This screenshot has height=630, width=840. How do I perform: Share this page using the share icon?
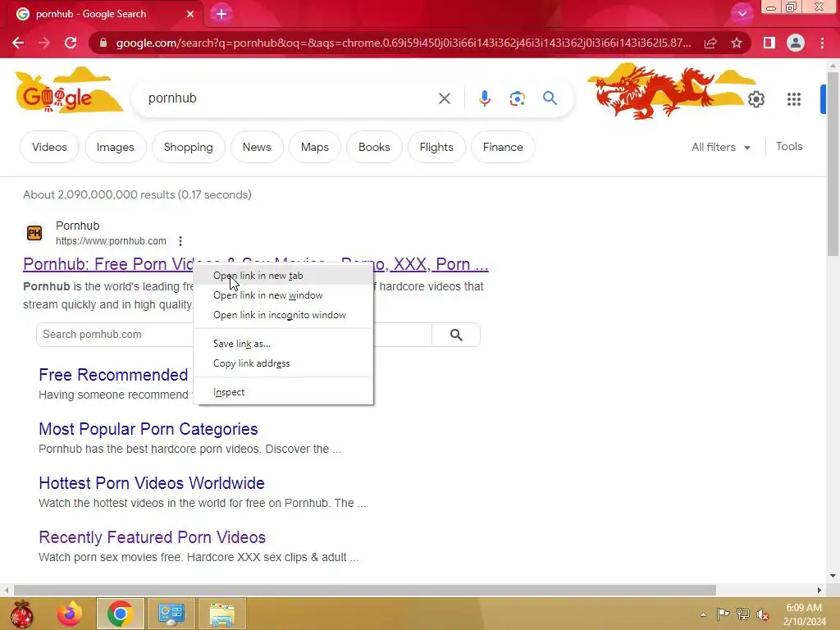tap(710, 43)
